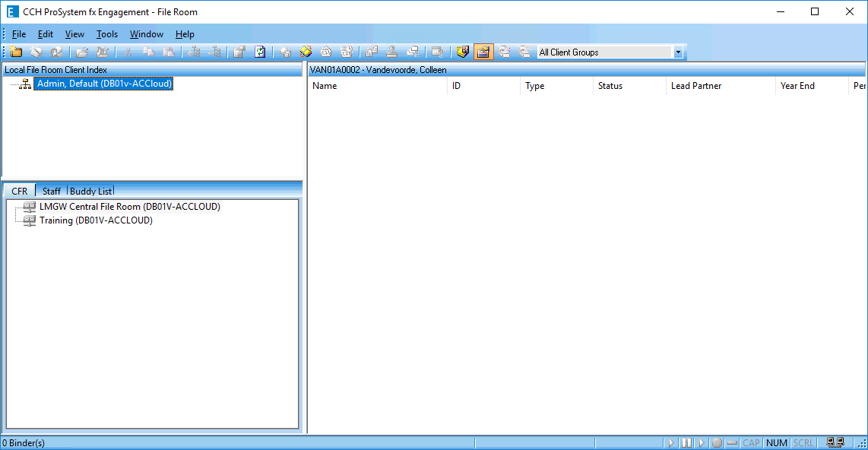Click the pause icon in status bar
This screenshot has width=868, height=450.
click(686, 443)
